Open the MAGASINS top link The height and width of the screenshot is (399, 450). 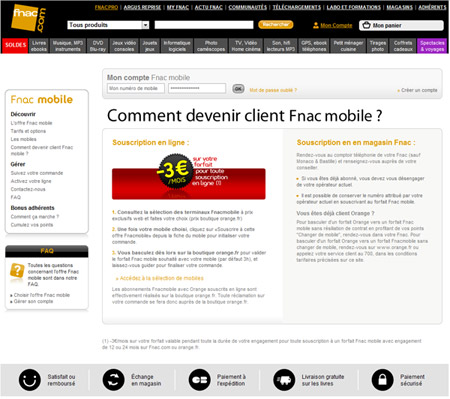(x=399, y=7)
